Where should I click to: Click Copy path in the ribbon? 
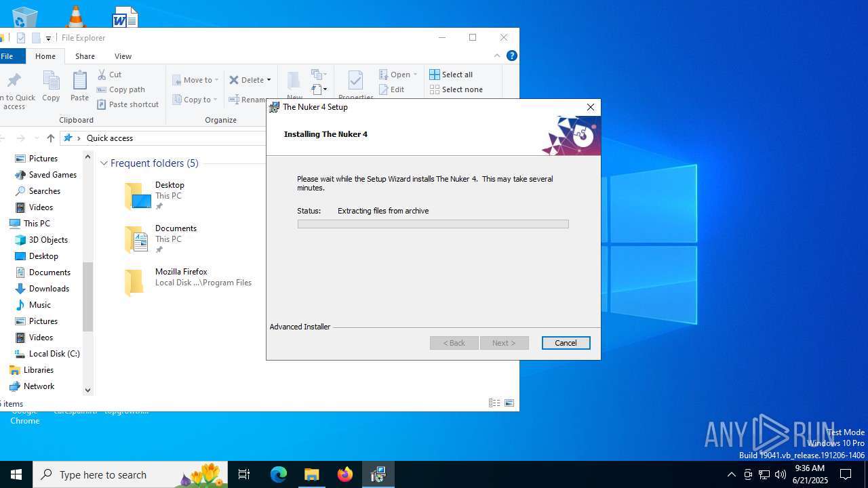(x=121, y=89)
